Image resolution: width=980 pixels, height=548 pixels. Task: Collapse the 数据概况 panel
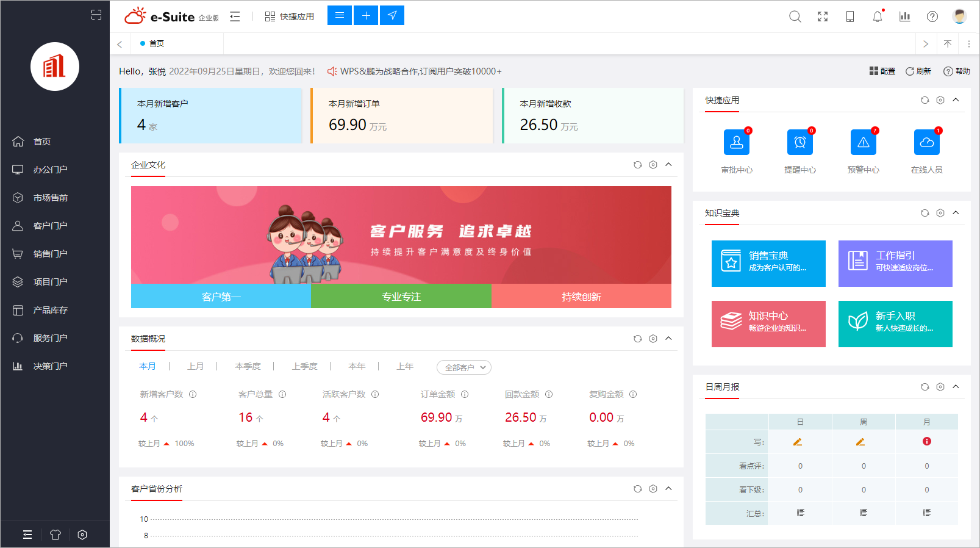tap(668, 339)
